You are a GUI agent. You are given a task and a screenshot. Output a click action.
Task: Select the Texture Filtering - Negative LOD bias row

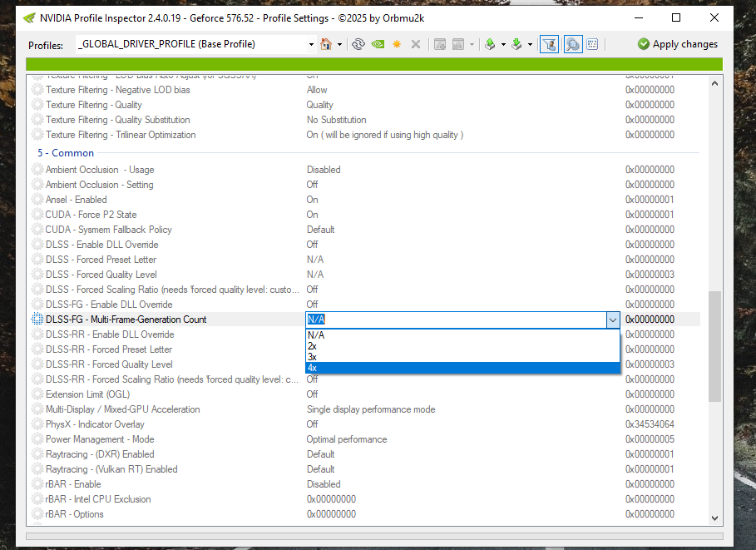point(363,90)
